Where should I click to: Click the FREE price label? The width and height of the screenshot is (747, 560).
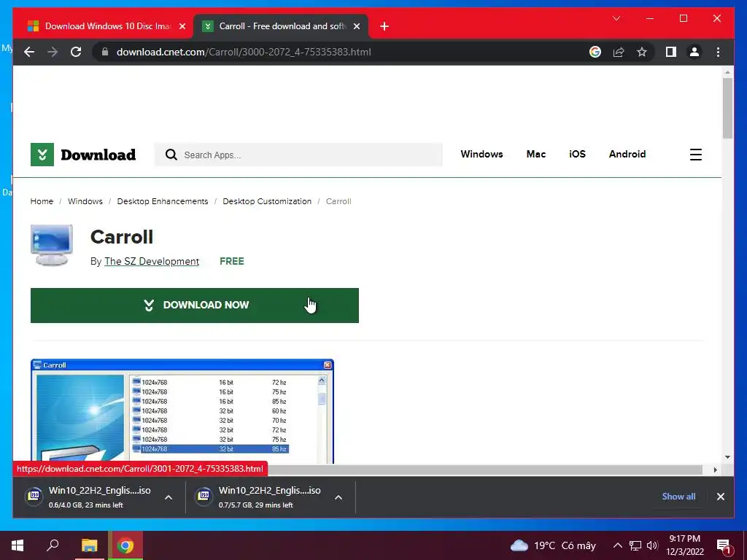click(231, 262)
